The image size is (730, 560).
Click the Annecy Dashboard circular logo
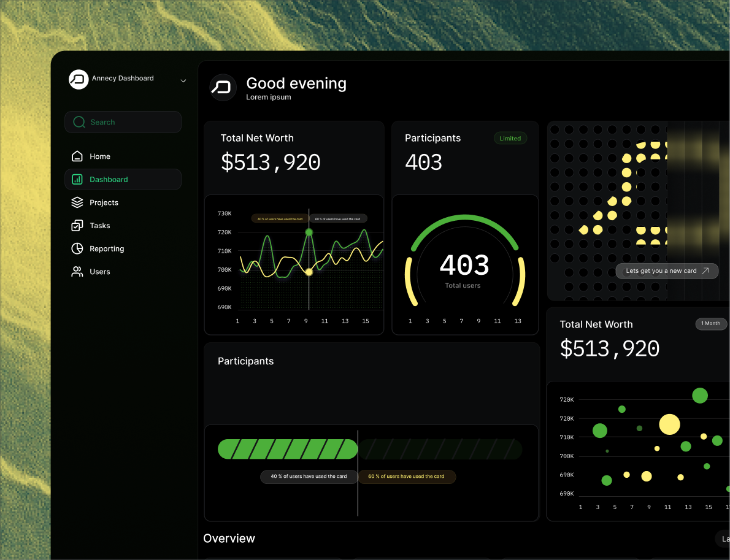[x=78, y=79]
